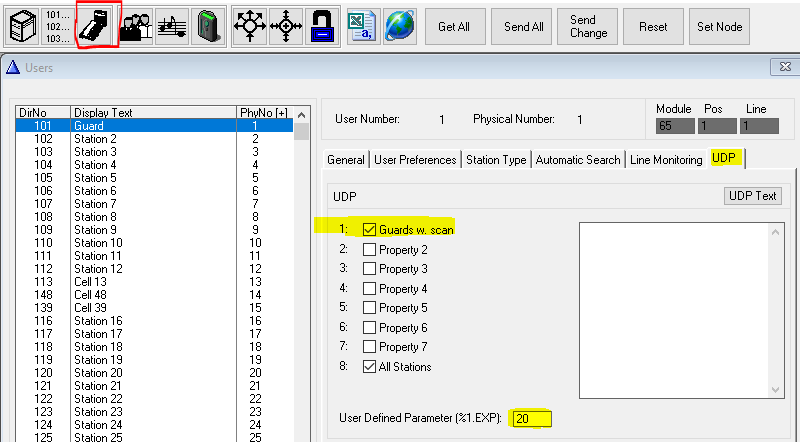Open the directory numbers 101 102 103 icon
This screenshot has width=800, height=442.
(x=58, y=26)
